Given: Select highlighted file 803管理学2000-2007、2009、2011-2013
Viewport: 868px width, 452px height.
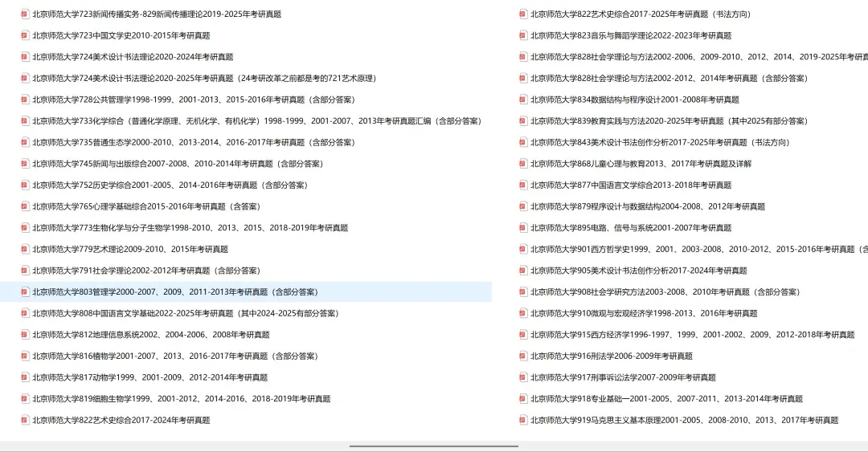Looking at the screenshot, I should [246, 292].
